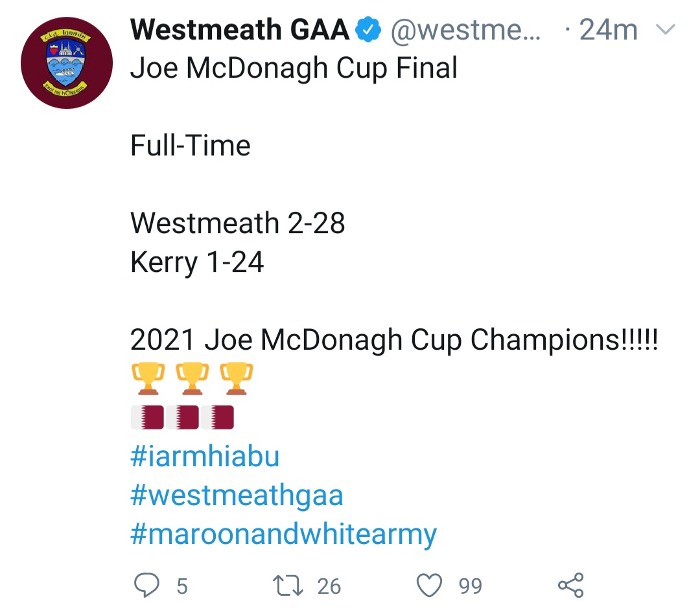Click the first maroon flag emoji
The height and width of the screenshot is (612, 700).
click(147, 417)
